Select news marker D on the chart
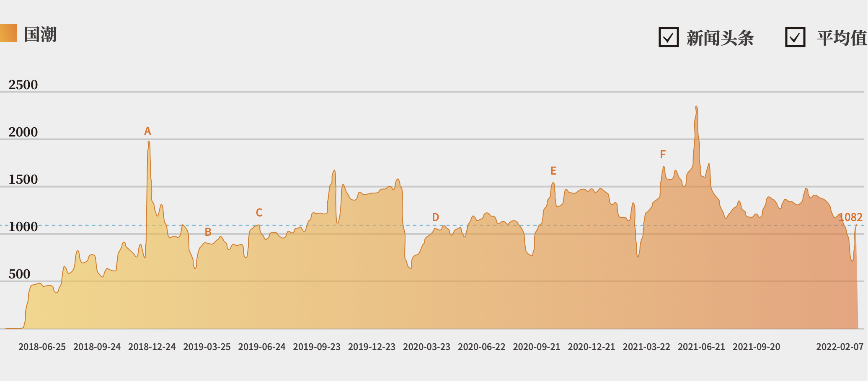This screenshot has height=381, width=868. pyautogui.click(x=436, y=217)
